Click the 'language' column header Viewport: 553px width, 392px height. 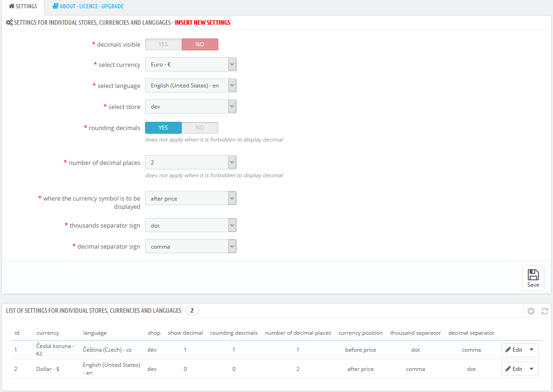pyautogui.click(x=95, y=333)
